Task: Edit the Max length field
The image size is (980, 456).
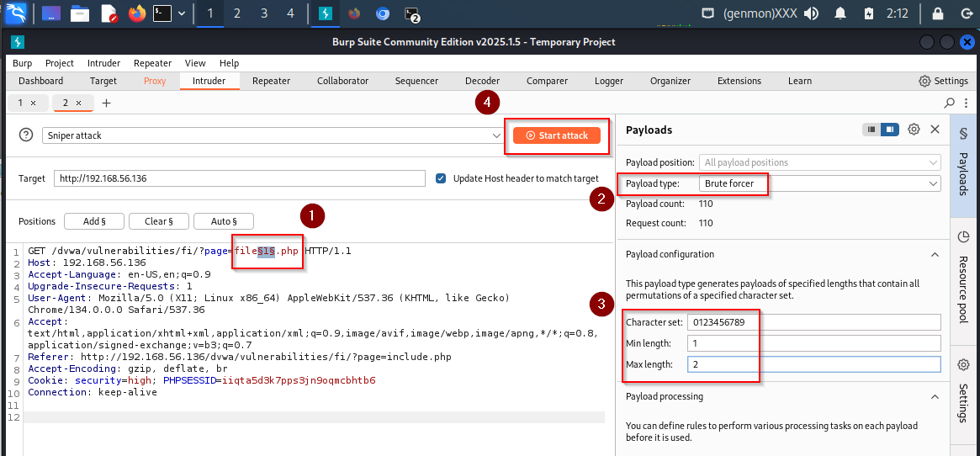Action: tap(813, 364)
